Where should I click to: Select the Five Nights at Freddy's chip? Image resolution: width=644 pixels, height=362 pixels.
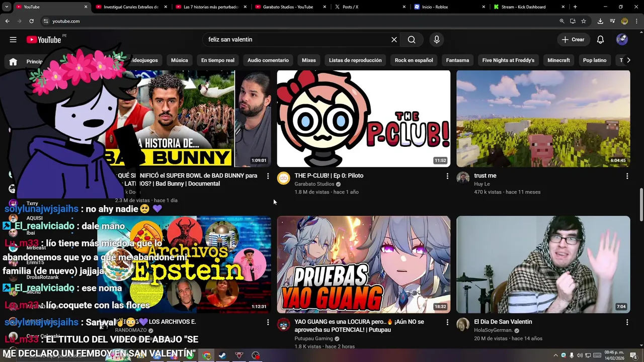(508, 60)
